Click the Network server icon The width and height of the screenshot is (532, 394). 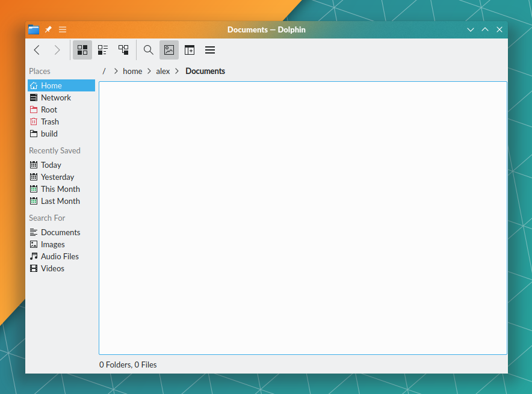[x=34, y=97]
